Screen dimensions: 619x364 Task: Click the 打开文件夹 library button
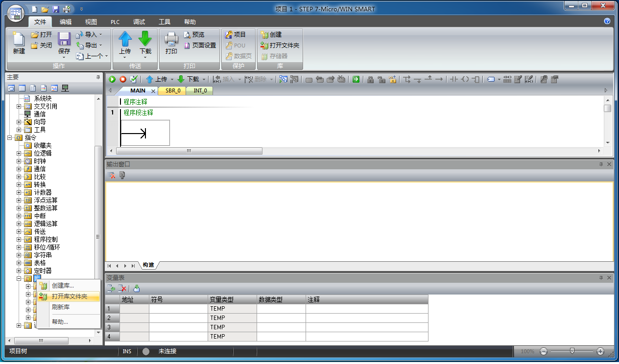(280, 45)
